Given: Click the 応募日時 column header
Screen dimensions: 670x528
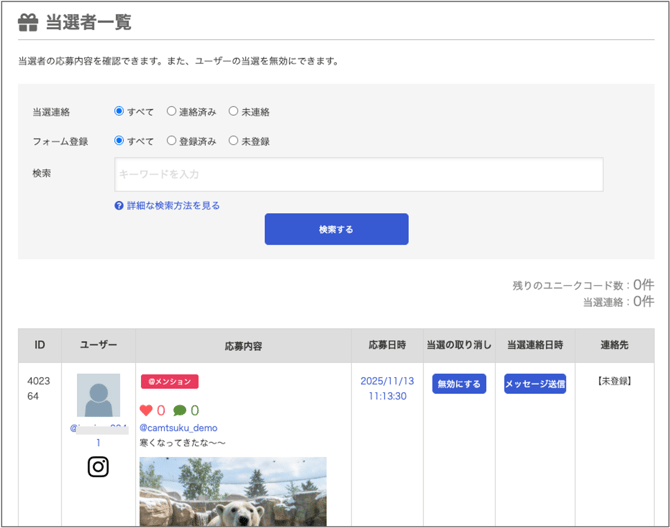Looking at the screenshot, I should pyautogui.click(x=388, y=345).
